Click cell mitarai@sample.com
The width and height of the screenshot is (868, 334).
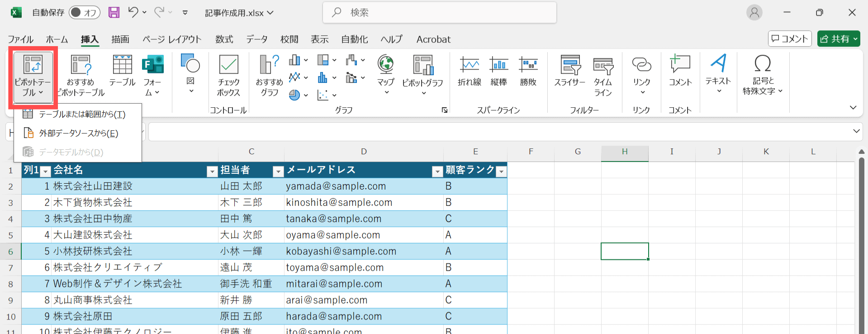pos(364,284)
